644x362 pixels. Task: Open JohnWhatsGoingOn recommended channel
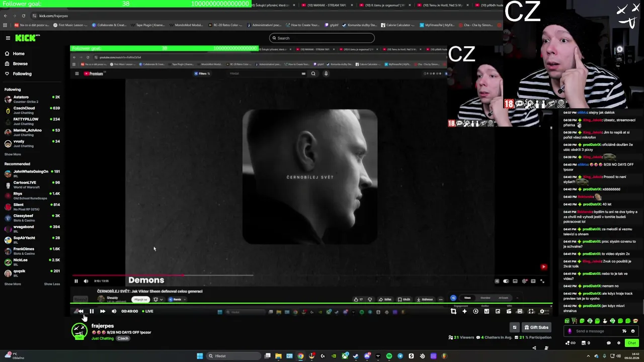coord(32,173)
